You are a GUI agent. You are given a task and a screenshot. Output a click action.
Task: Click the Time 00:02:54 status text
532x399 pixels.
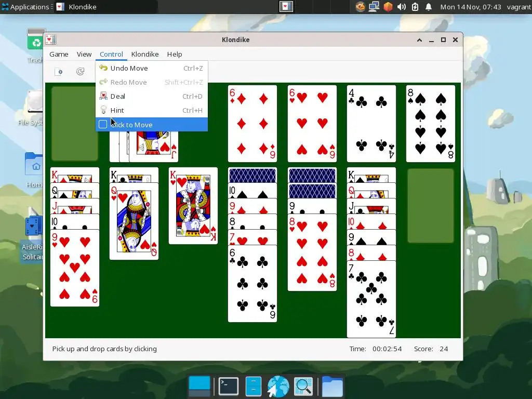point(376,349)
